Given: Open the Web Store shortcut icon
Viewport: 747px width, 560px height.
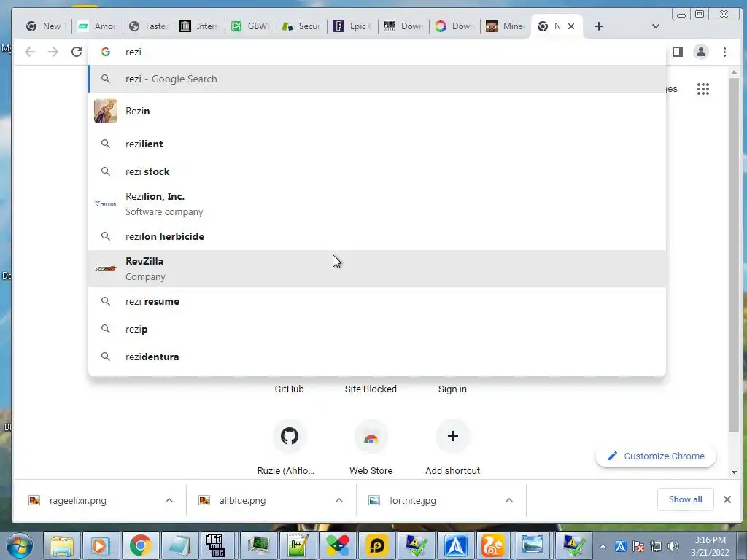Looking at the screenshot, I should (371, 436).
